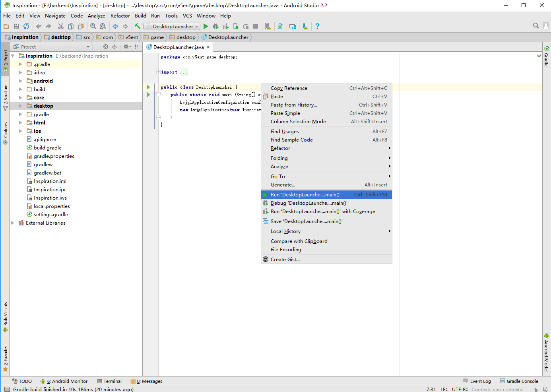Open the Project Structure icon
Viewport: 551px width, 392px height.
click(293, 26)
